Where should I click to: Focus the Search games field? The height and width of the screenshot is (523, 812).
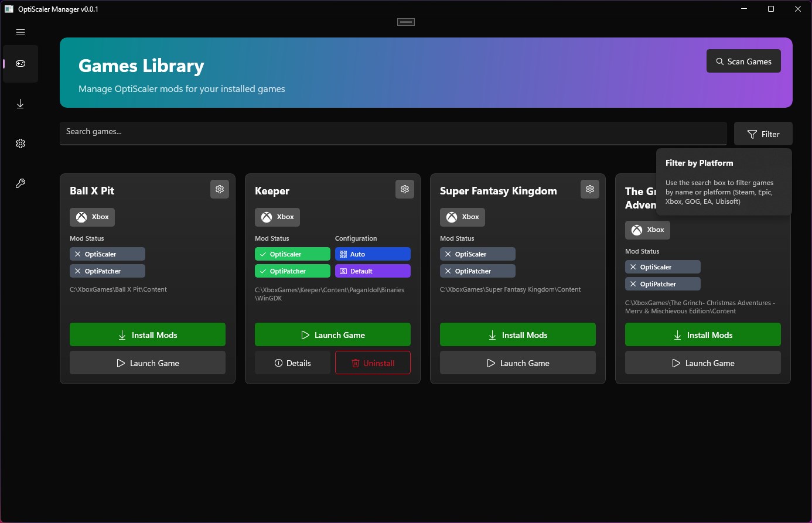pyautogui.click(x=393, y=134)
